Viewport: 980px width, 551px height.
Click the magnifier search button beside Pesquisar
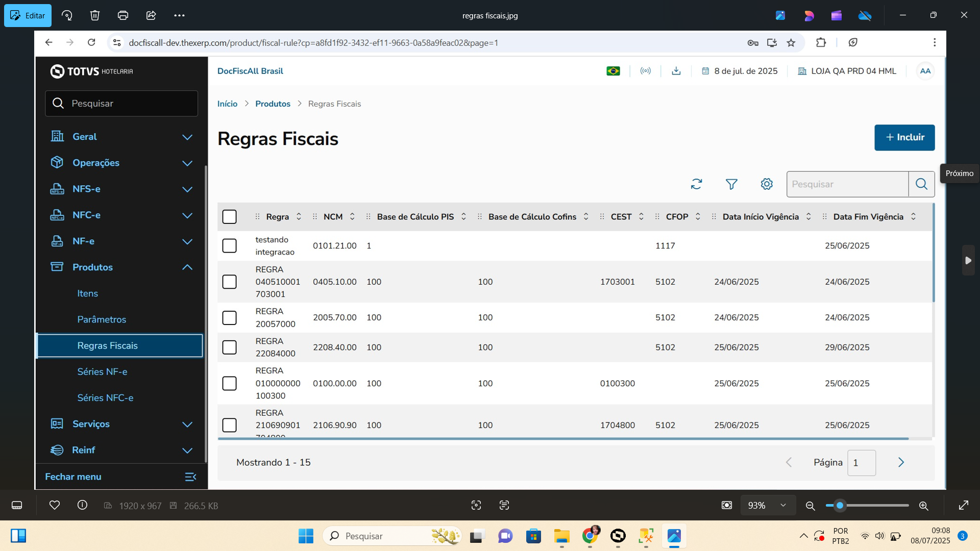pos(921,184)
